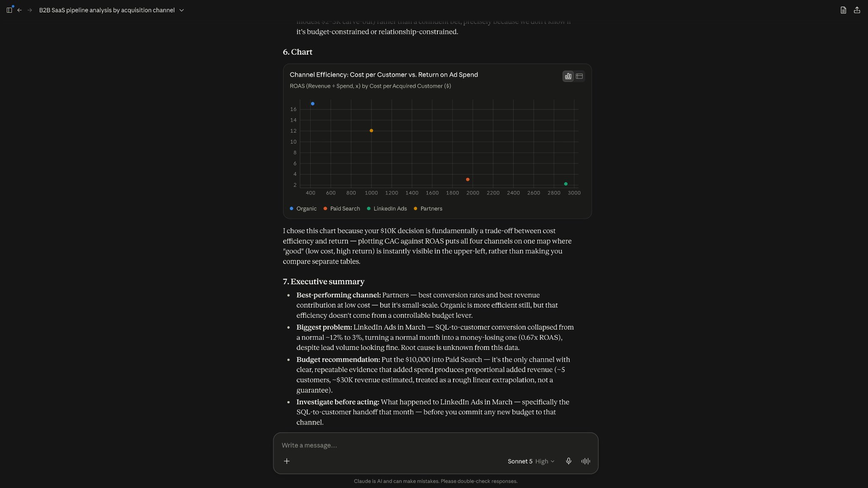
Task: Go back with the left arrow
Action: (x=19, y=10)
